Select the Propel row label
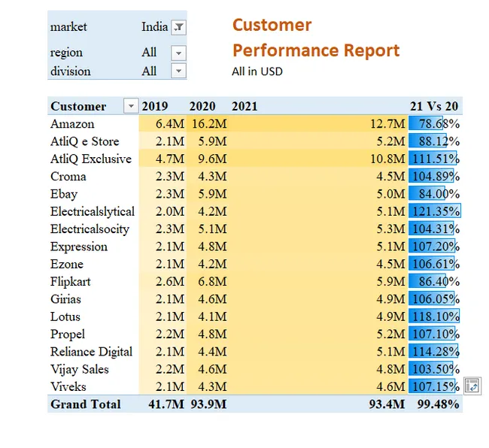The height and width of the screenshot is (448, 489). 68,334
